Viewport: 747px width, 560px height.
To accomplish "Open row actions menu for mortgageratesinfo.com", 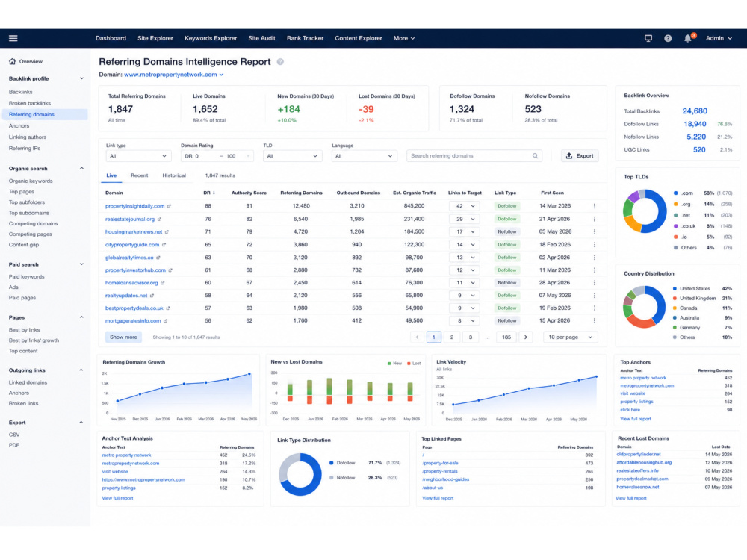I will tap(595, 321).
